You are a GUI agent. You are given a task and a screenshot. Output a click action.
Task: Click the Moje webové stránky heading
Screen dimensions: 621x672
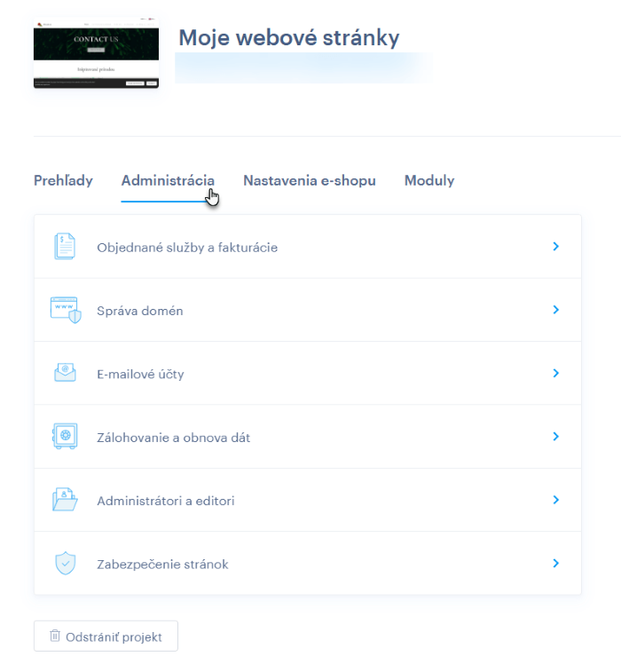(x=289, y=37)
